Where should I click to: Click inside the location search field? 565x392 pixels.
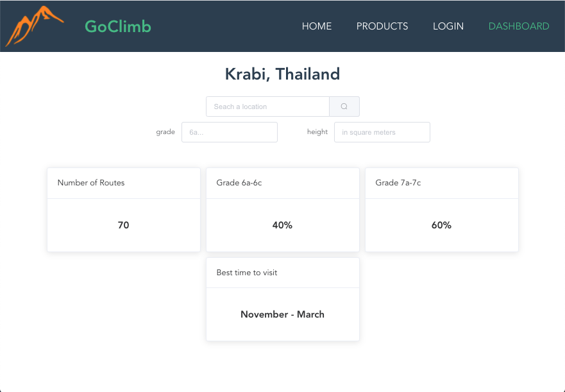click(267, 106)
